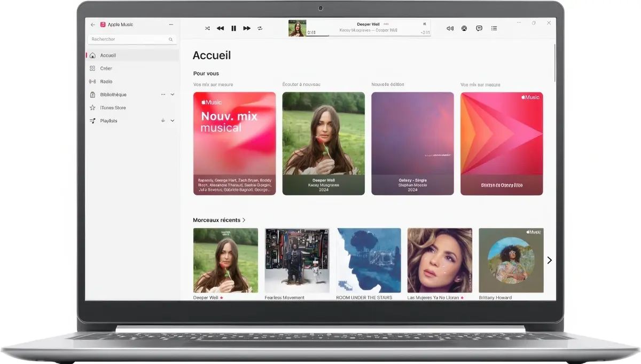The width and height of the screenshot is (641, 364).
Task: Click the Créer grid icon
Action: pos(92,68)
